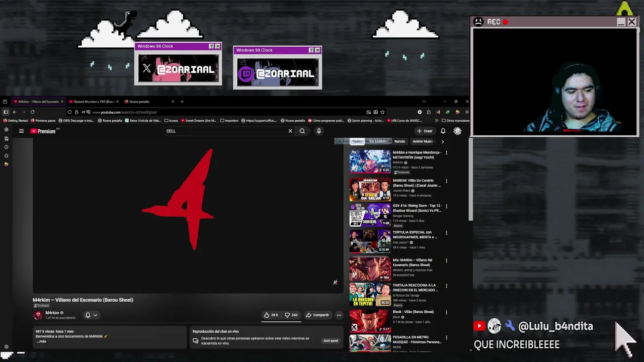
Task: Open the TERTULIA ESPECIAL video thumbnail
Action: 370,241
